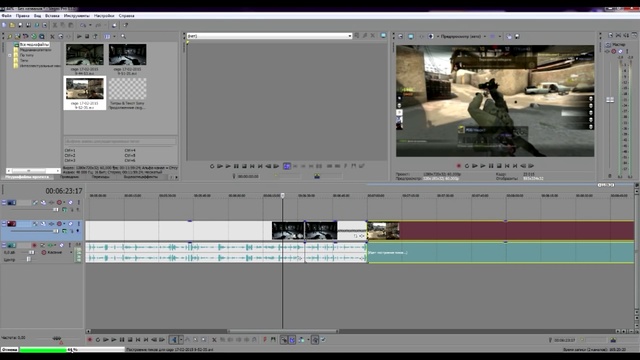Screen dimensions: 640x360
Task: Adjust volume slider on audio track 3
Action: (x=31, y=252)
